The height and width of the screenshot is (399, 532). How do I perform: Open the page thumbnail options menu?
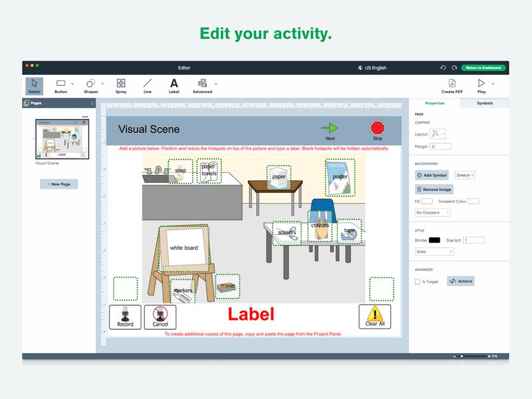click(x=85, y=117)
